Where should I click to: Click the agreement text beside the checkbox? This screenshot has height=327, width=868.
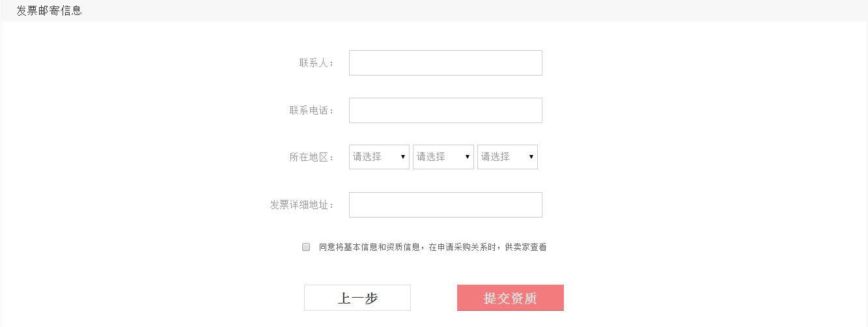point(432,248)
